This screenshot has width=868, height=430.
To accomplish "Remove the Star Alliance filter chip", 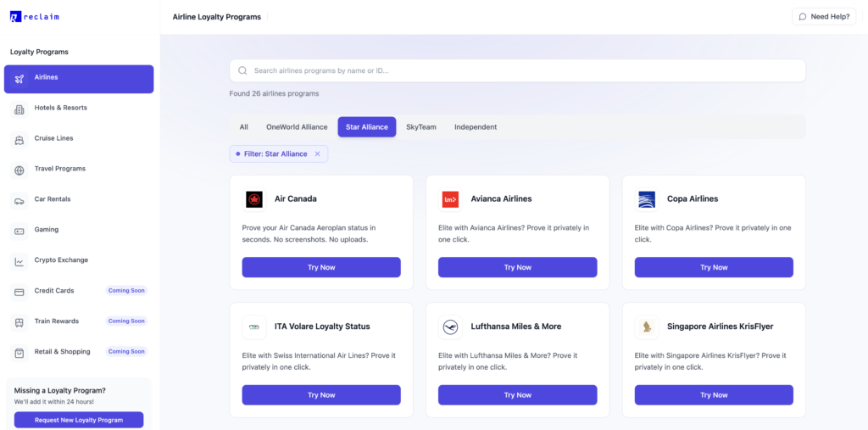I will coord(318,154).
